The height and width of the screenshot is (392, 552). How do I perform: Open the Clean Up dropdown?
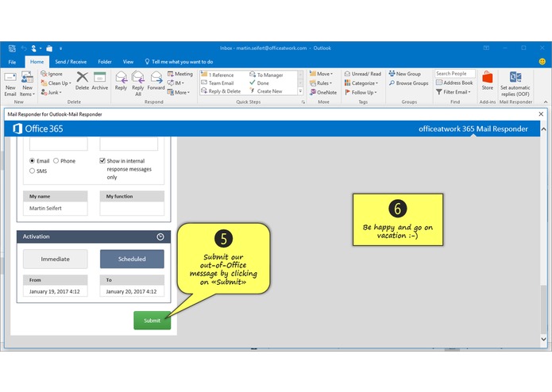tap(56, 83)
